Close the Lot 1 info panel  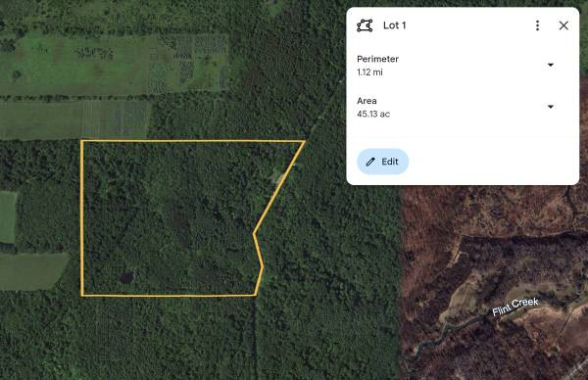click(x=563, y=25)
